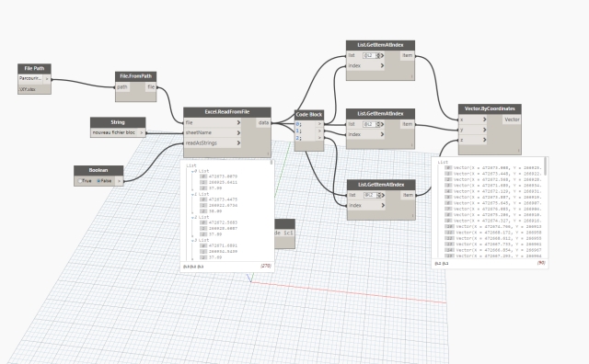Click index port chevron on GetItemAtIndex feeding z
Viewport: 589px width, 364px height.
tap(383, 205)
